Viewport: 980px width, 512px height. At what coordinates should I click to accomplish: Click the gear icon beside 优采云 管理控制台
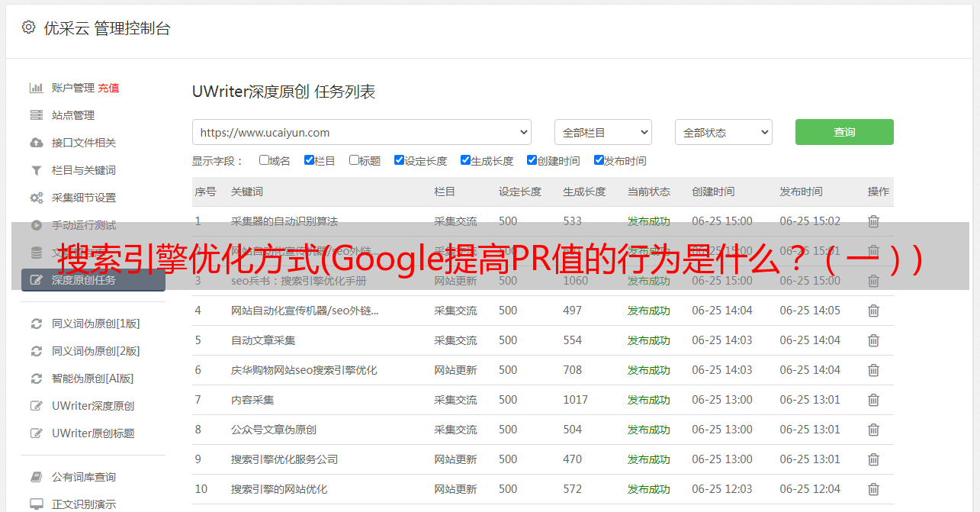pyautogui.click(x=28, y=27)
